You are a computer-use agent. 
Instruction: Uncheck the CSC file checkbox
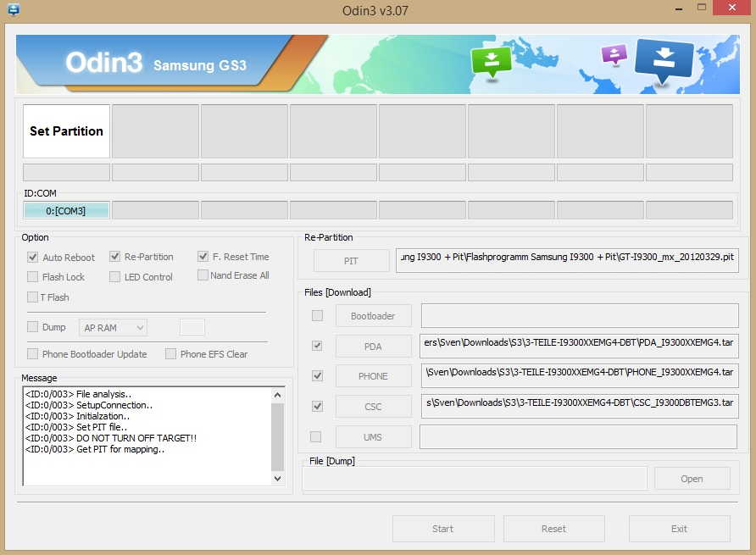coord(317,406)
